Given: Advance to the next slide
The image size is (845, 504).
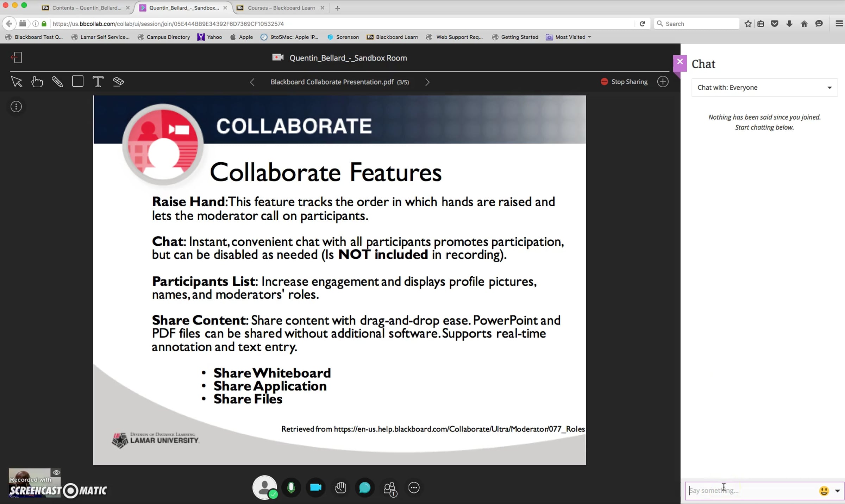Looking at the screenshot, I should pos(427,82).
